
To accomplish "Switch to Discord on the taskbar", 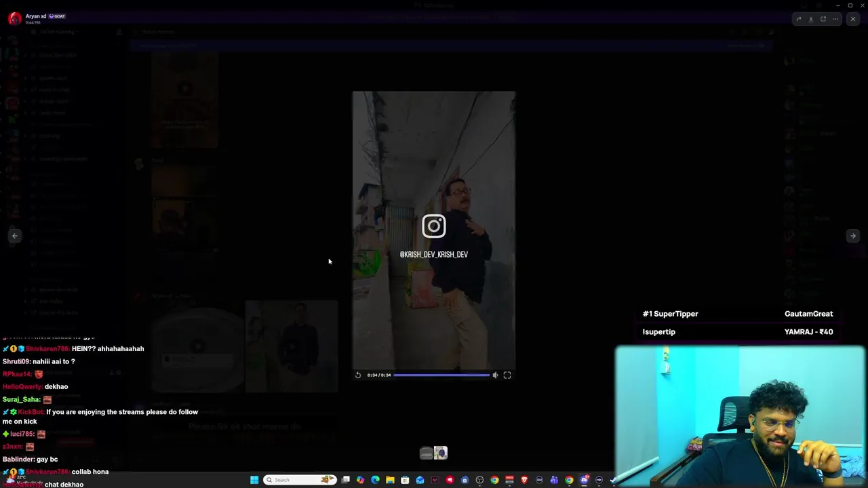I will point(584,480).
